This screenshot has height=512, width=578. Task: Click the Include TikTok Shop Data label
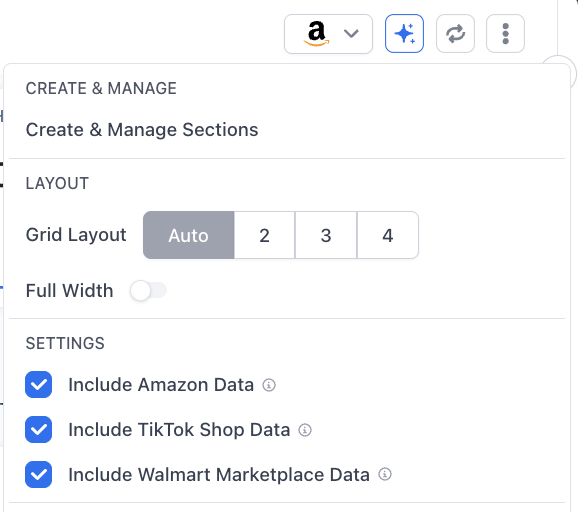point(179,430)
